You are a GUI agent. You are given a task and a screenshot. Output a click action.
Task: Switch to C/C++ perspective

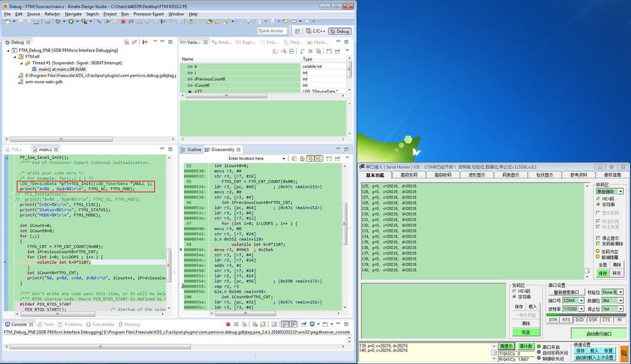315,31
